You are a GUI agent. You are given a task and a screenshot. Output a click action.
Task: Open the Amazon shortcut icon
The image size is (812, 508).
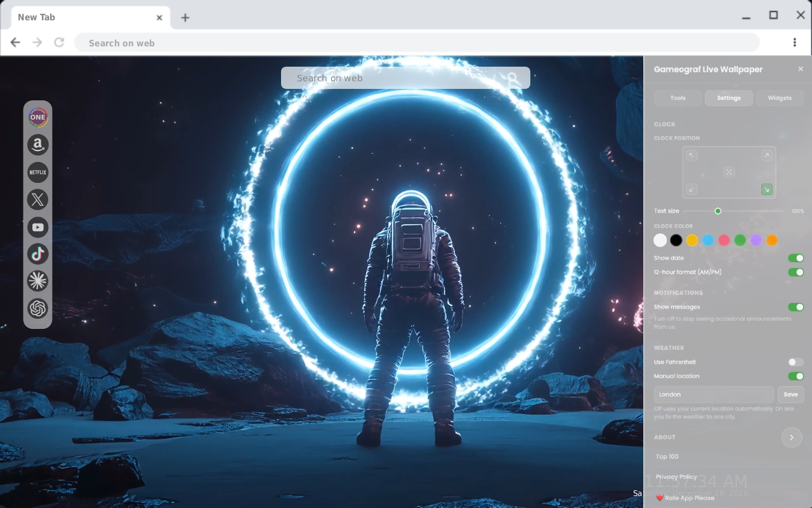click(x=37, y=145)
